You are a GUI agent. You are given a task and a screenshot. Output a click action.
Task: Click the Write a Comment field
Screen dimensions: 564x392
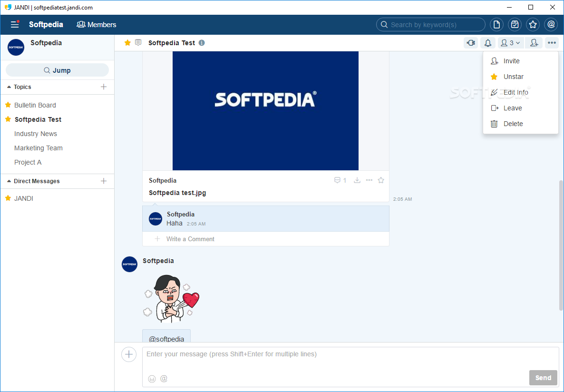[x=266, y=239]
